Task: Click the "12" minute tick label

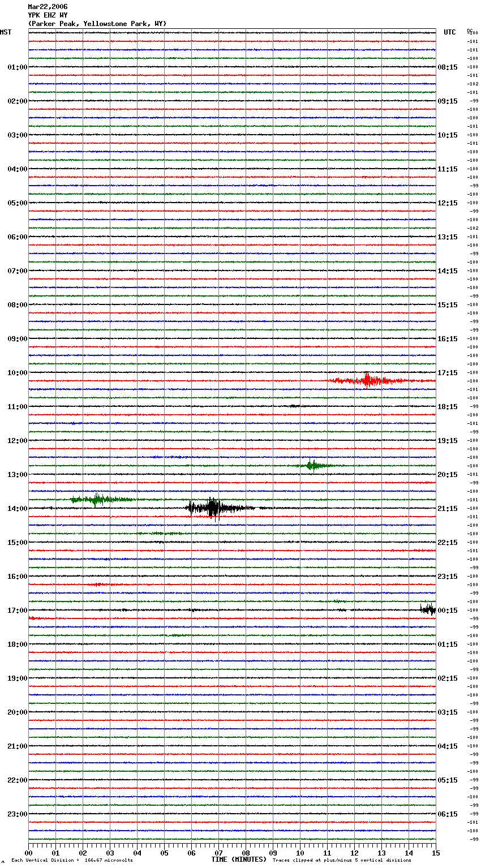Action: [x=355, y=853]
